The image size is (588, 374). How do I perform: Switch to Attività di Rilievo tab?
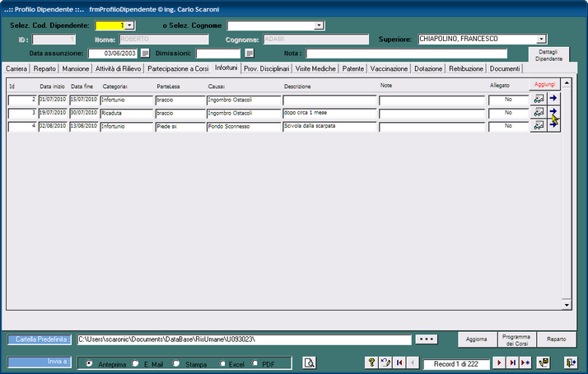tap(118, 68)
